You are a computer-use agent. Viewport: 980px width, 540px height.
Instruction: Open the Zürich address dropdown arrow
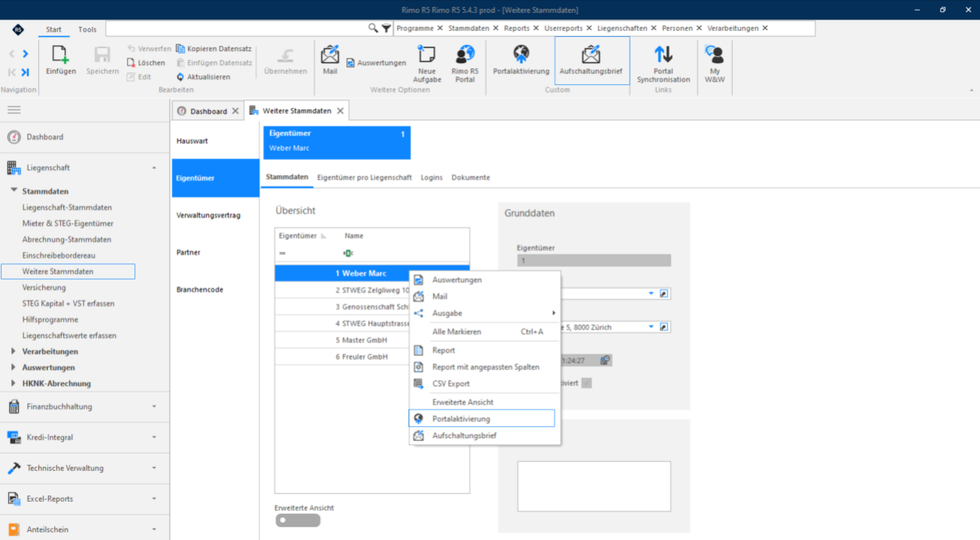click(652, 327)
